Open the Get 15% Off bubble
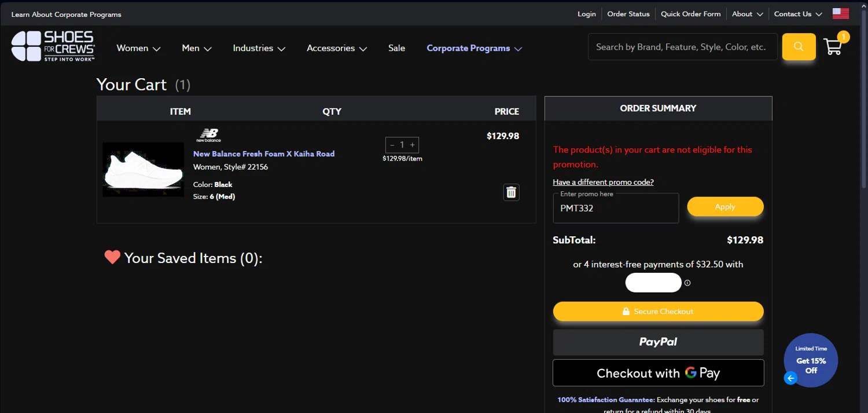This screenshot has height=413, width=868. click(811, 360)
